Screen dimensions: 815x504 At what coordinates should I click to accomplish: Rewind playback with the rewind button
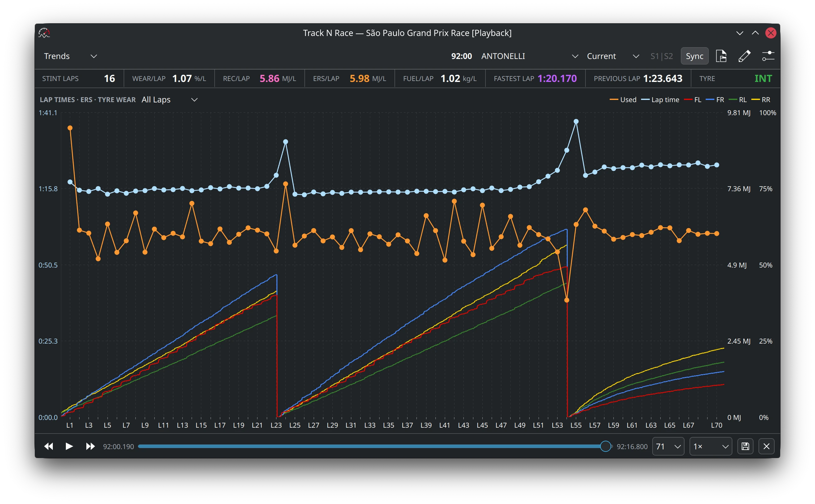pos(49,446)
